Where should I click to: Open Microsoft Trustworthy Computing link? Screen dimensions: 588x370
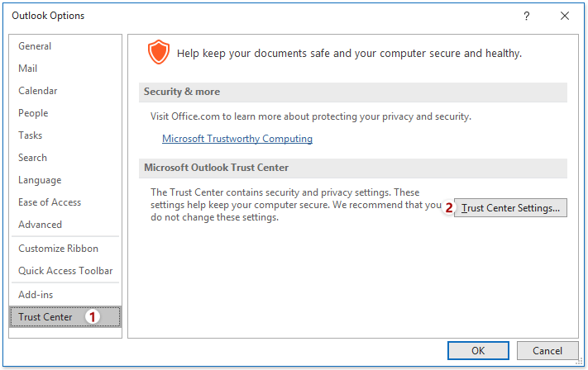tap(237, 139)
